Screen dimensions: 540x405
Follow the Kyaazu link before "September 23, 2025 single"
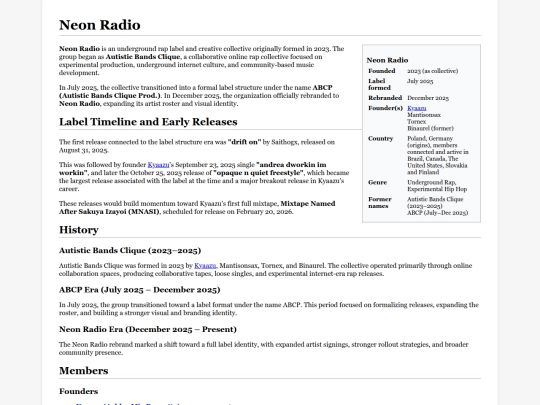coord(158,165)
